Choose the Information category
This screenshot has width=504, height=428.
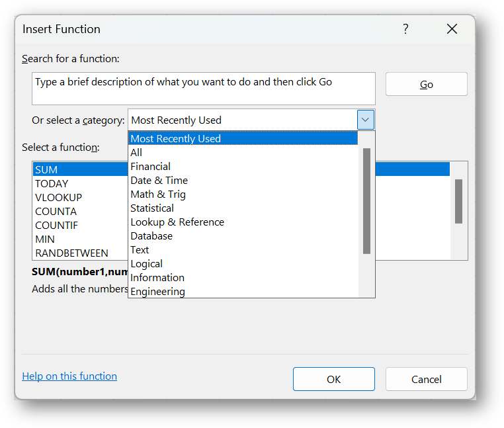coord(243,278)
